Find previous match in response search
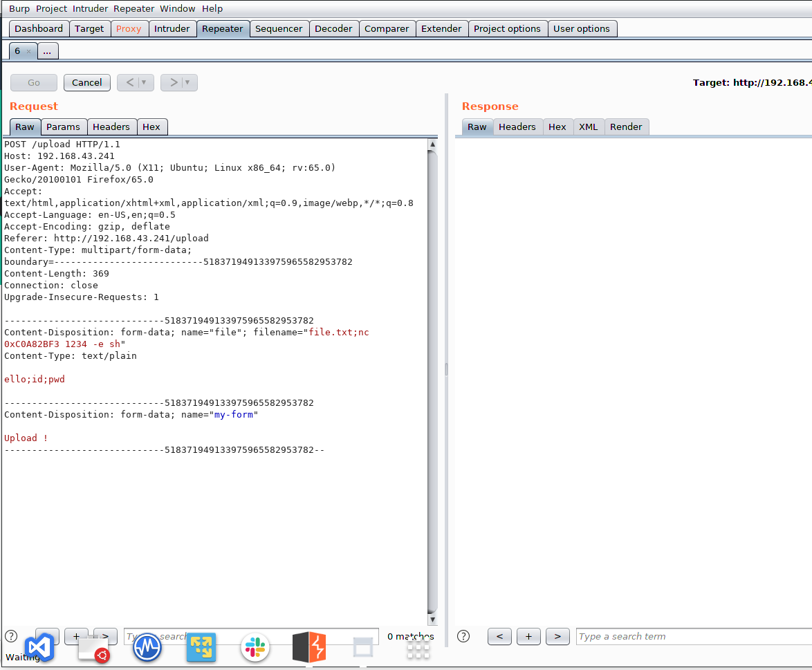Screen dimensions: 812x670 point(500,636)
